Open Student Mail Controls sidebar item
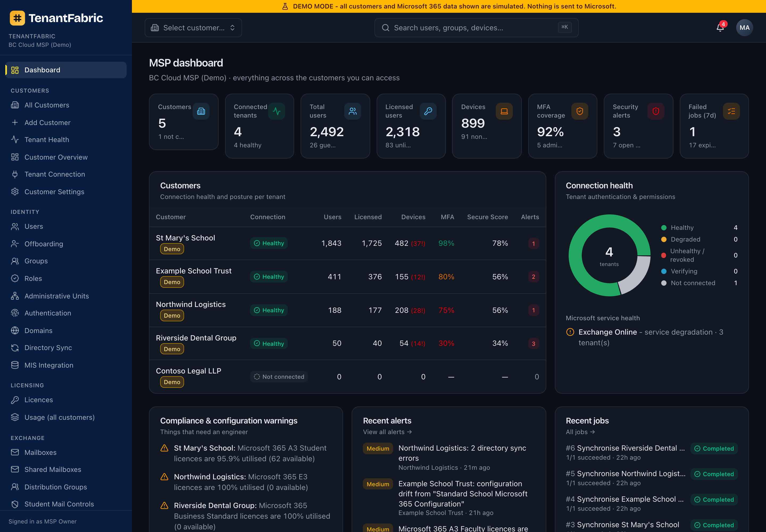The image size is (766, 532). 66,504
